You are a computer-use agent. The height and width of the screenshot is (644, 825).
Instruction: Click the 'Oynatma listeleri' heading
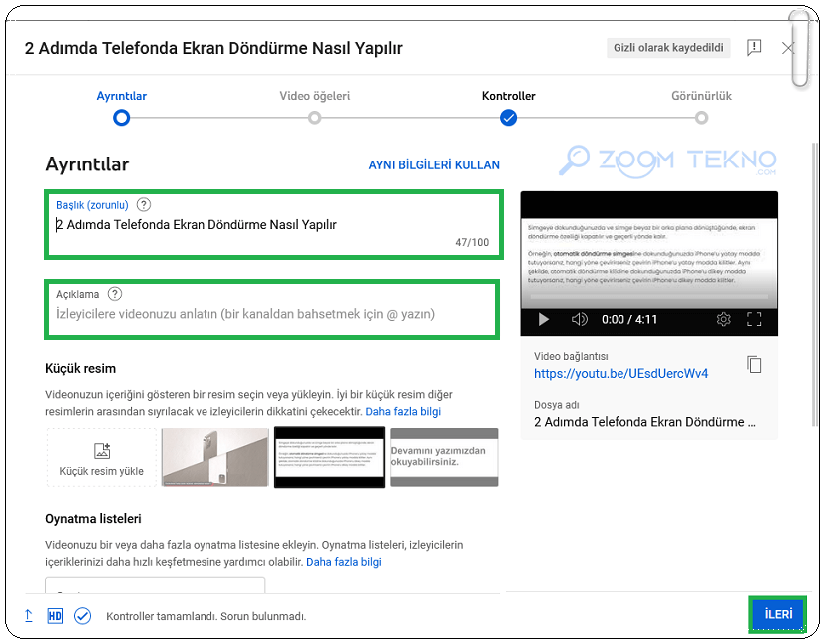[x=93, y=518]
